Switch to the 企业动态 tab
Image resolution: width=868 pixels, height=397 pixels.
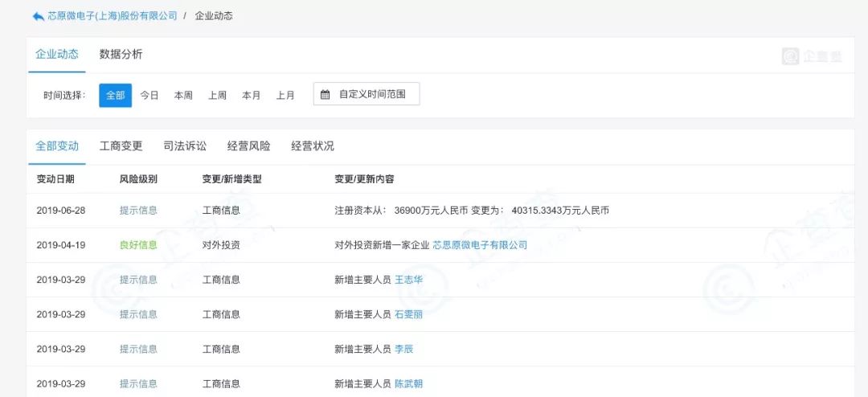pos(57,54)
